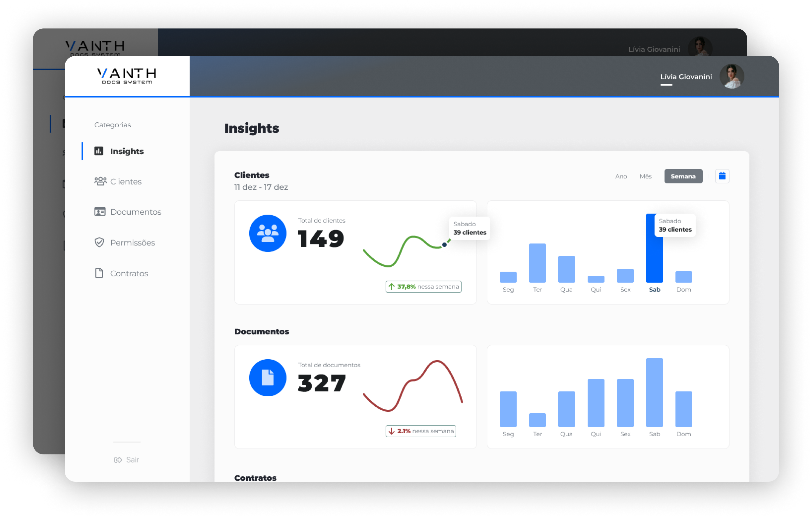
Task: Click the Sabado tooltip on bar chart
Action: (675, 225)
